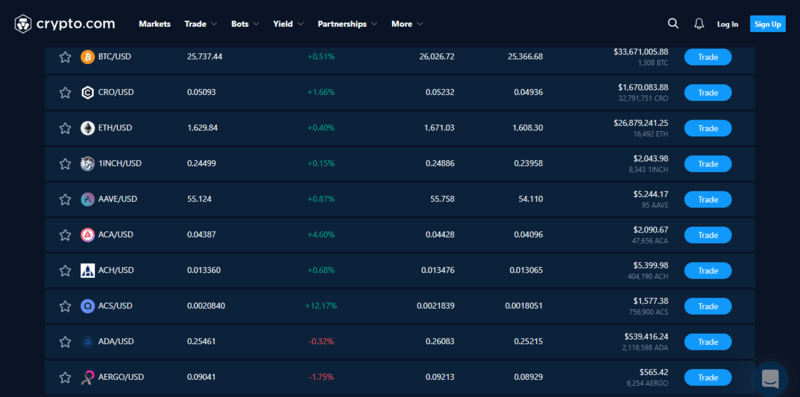Click the ADA coin icon
The image size is (800, 397).
click(88, 342)
